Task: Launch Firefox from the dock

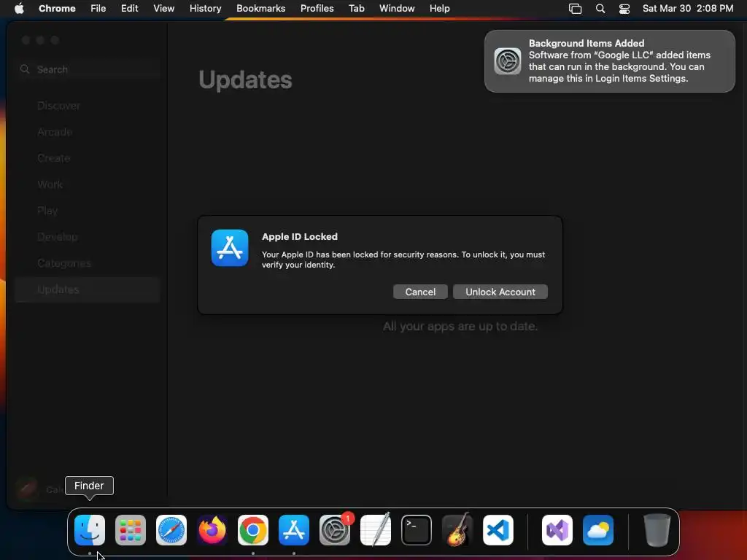Action: pyautogui.click(x=212, y=530)
